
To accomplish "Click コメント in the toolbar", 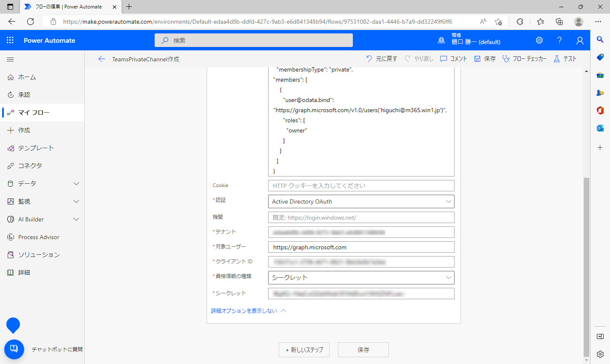I will click(453, 59).
